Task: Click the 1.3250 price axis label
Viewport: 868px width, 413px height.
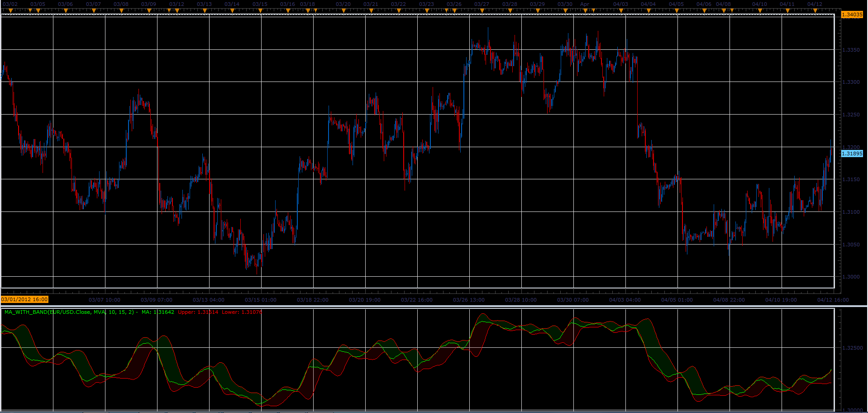Action: tap(851, 115)
